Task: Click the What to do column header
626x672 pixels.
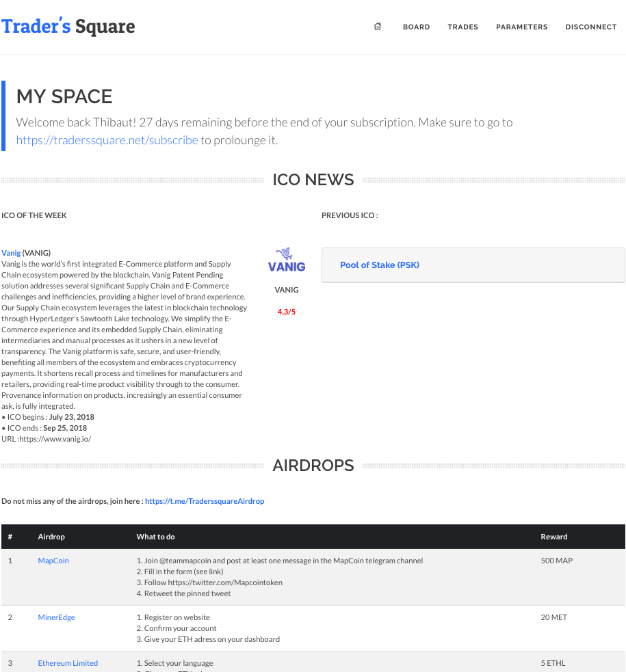Action: [x=155, y=537]
